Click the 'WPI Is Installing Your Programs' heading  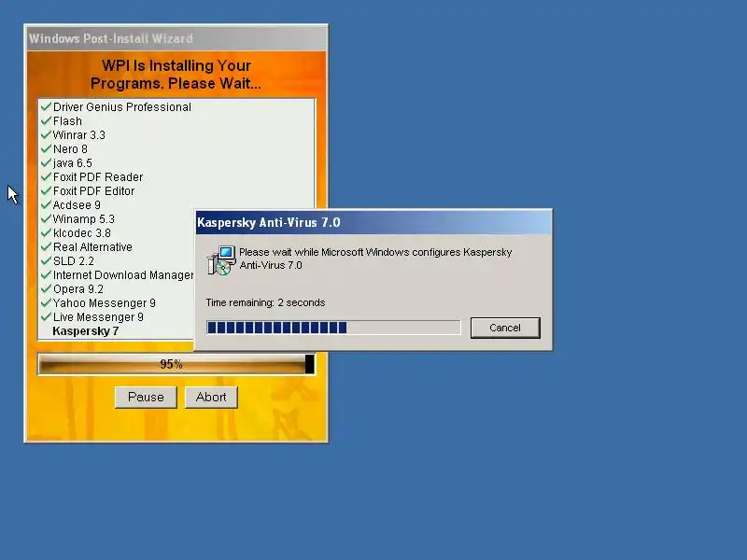(176, 75)
